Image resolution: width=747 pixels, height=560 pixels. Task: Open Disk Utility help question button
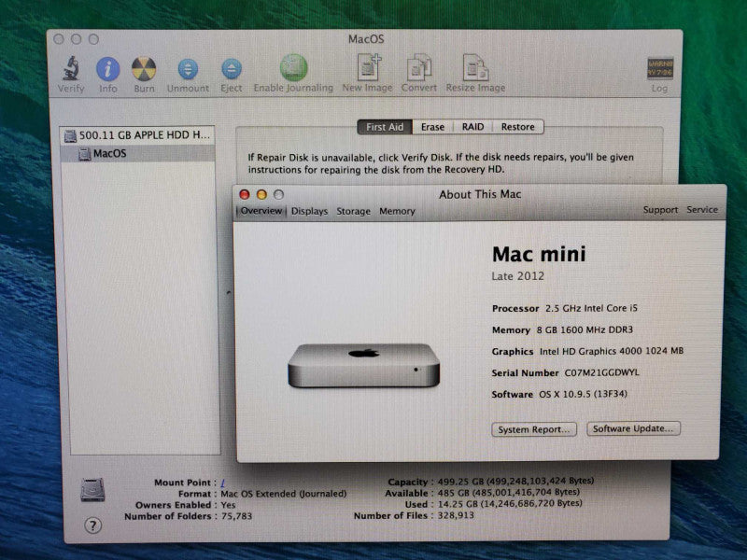pos(92,525)
